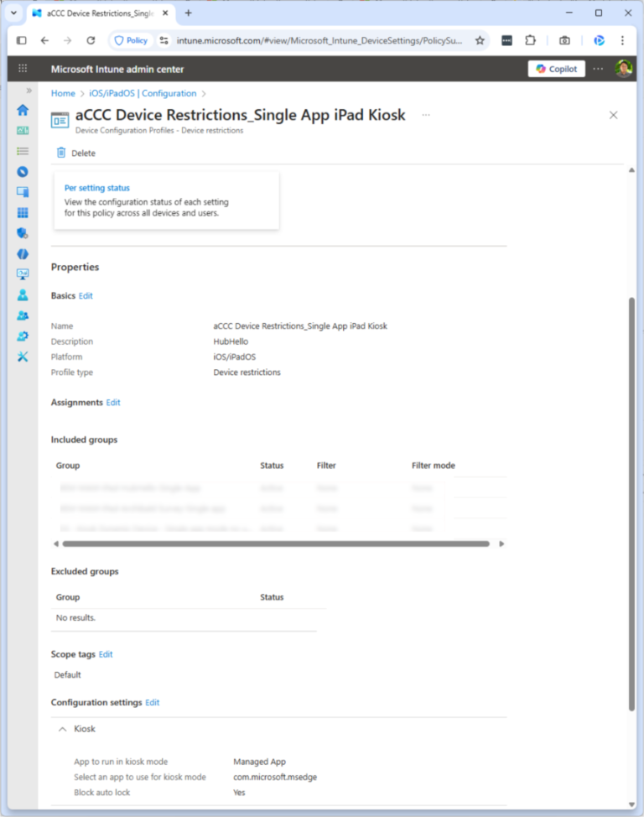Open Troubleshooting wrench icon in sidebar

click(x=23, y=356)
